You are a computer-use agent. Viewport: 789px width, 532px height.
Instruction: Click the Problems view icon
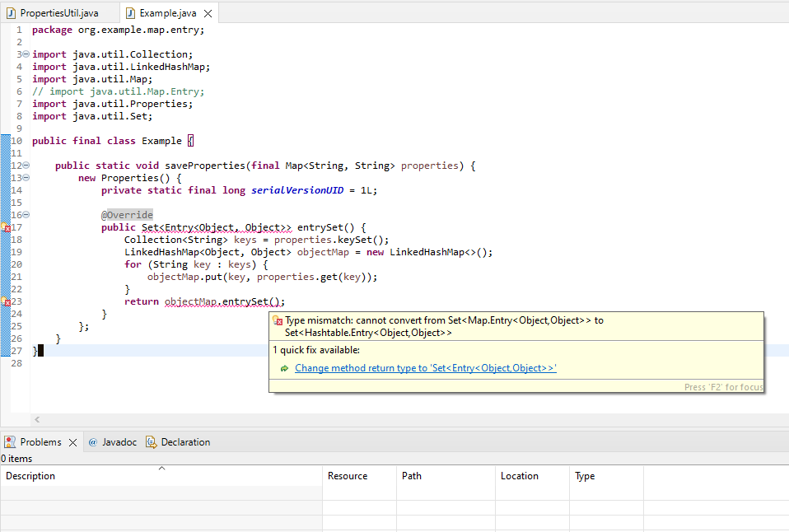8,441
